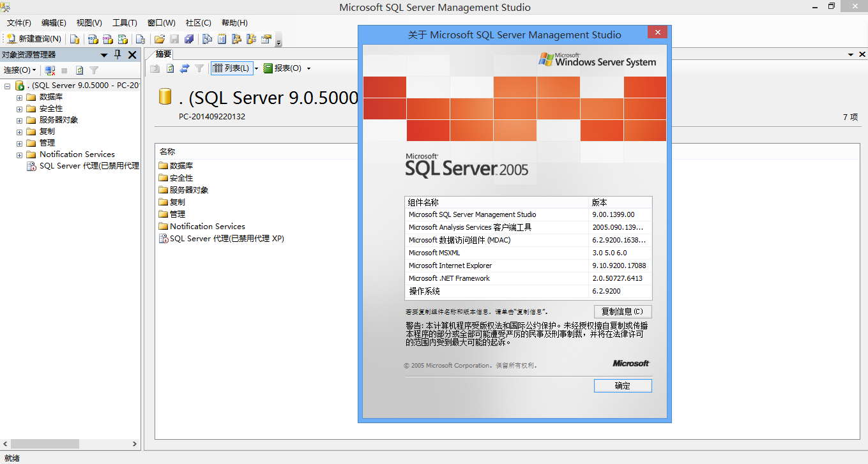Click the Open File folder icon

(160, 39)
